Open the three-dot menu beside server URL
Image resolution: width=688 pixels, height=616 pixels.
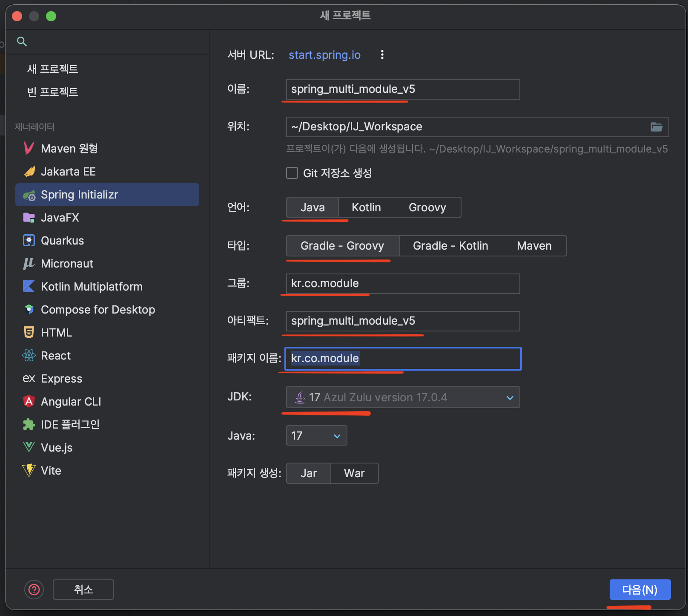382,55
